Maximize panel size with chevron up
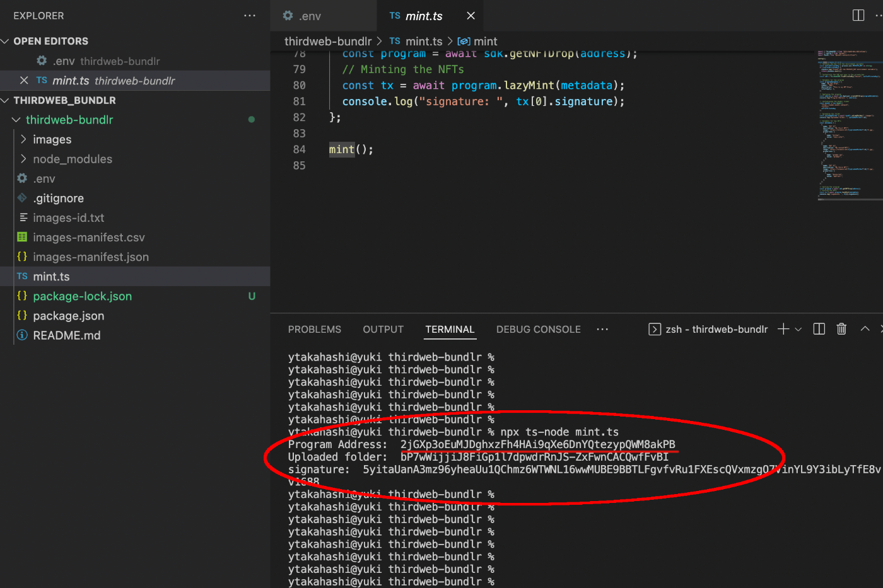This screenshot has width=883, height=588. click(865, 329)
